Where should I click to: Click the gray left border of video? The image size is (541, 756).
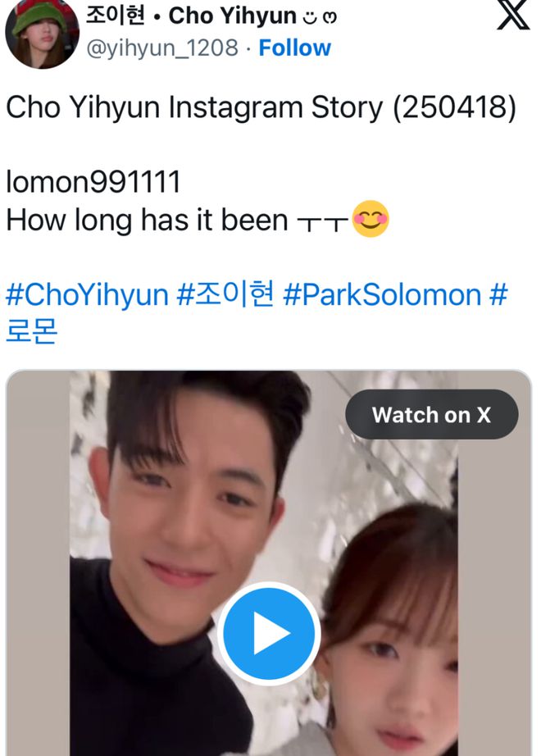38,563
